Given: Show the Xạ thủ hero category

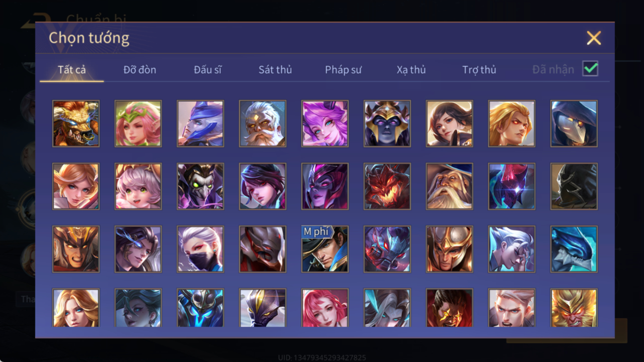Looking at the screenshot, I should [x=411, y=70].
